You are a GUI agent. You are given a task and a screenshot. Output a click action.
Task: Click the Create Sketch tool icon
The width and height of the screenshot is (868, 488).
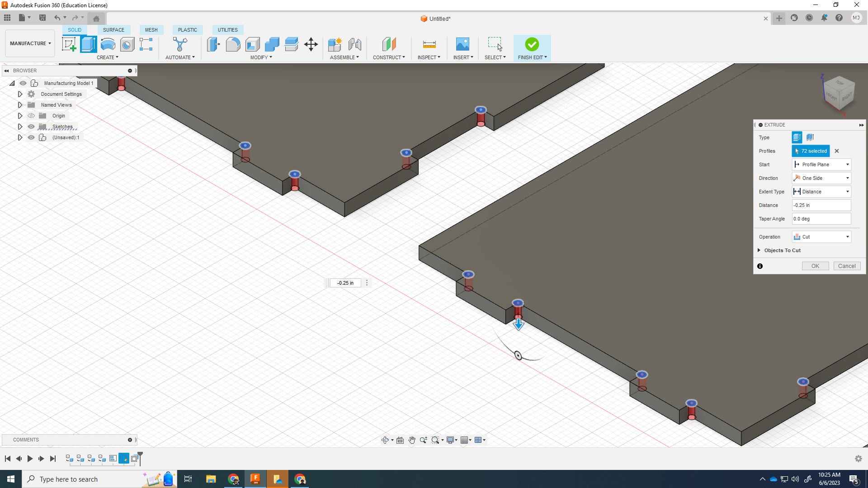69,44
